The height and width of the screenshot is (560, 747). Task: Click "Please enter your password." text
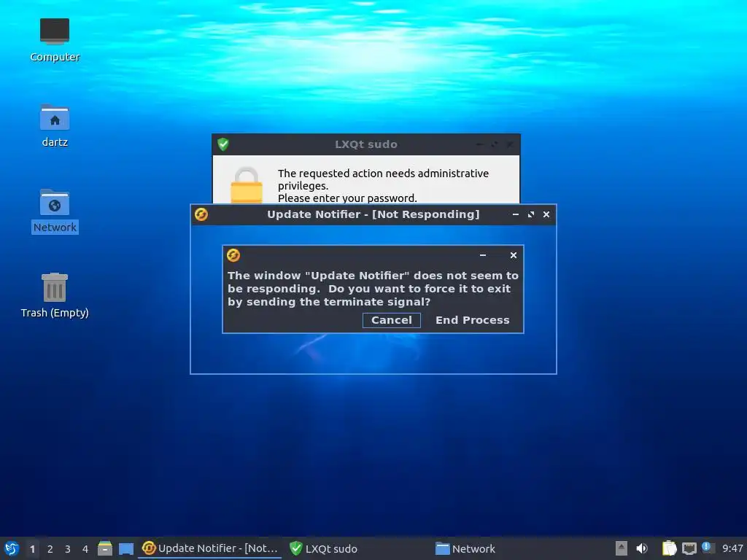pyautogui.click(x=347, y=198)
